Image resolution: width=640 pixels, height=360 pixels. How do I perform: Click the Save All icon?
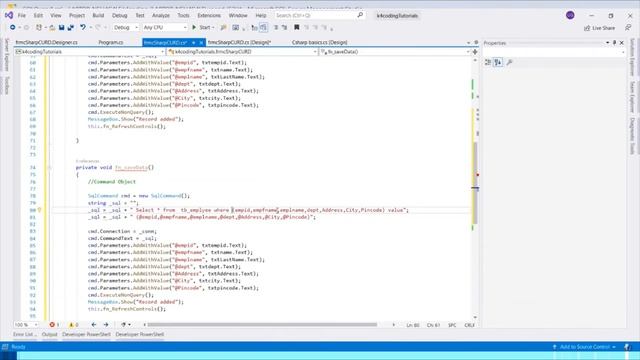click(71, 27)
